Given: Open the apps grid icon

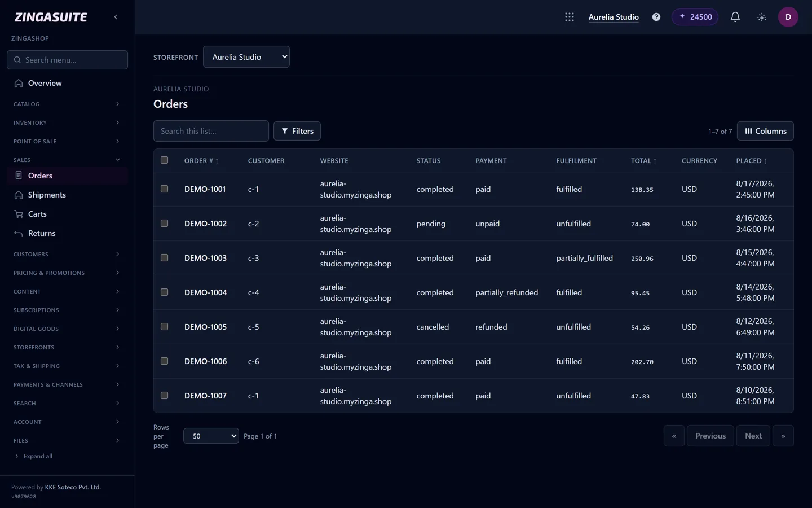Looking at the screenshot, I should click(570, 17).
